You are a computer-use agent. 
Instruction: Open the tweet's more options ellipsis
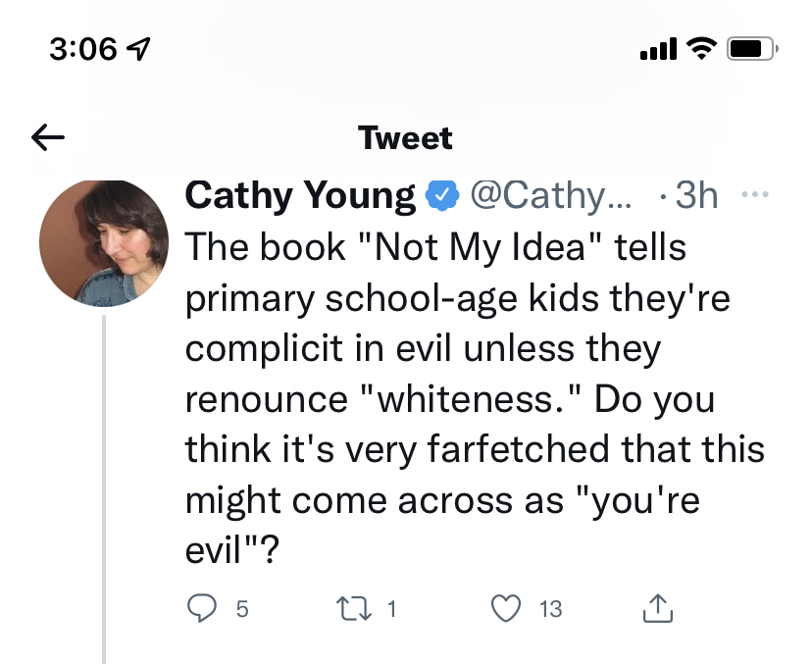coord(754,195)
